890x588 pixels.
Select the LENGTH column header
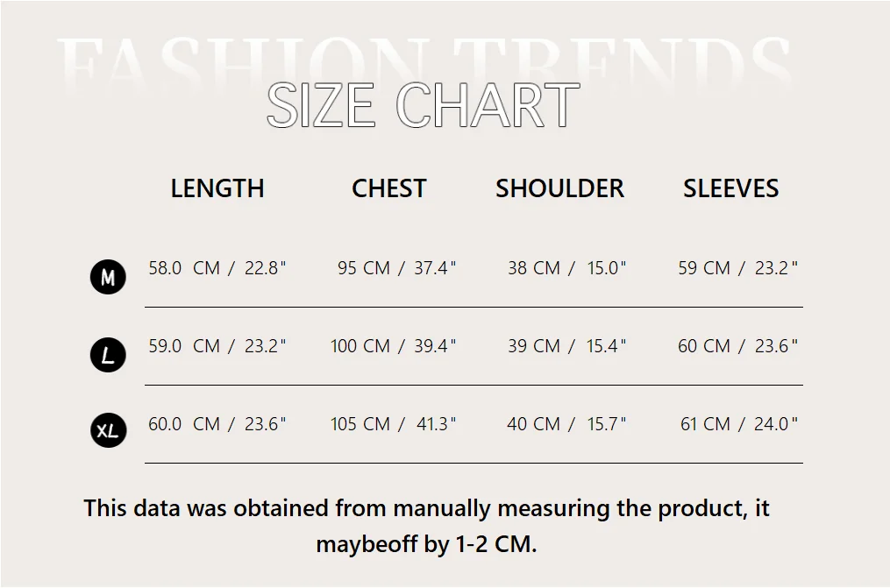217,188
